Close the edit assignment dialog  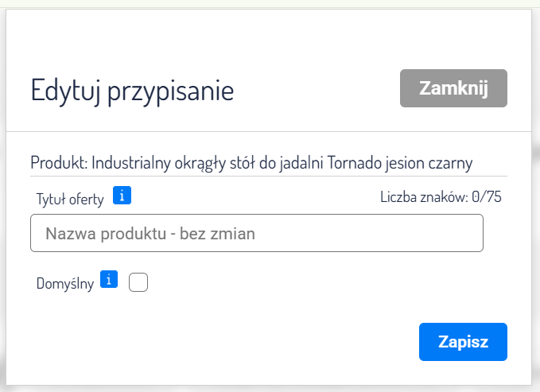[453, 87]
